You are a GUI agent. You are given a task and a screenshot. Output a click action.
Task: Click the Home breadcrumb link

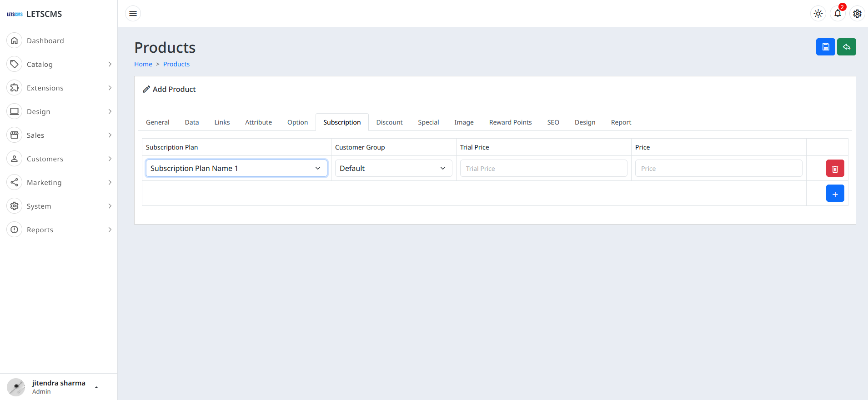pos(143,64)
